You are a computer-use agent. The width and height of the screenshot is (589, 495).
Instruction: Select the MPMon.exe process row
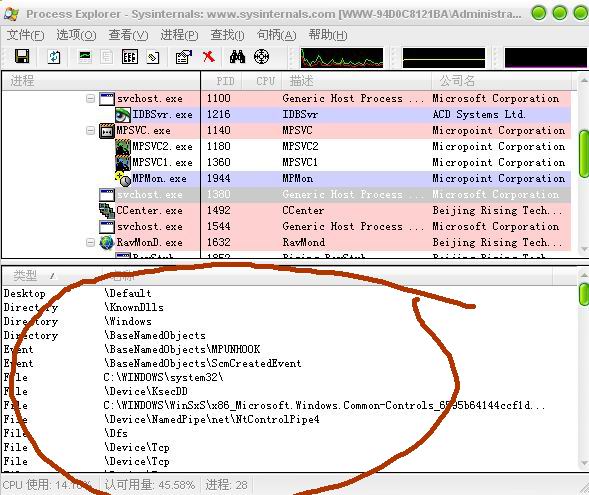[287, 178]
